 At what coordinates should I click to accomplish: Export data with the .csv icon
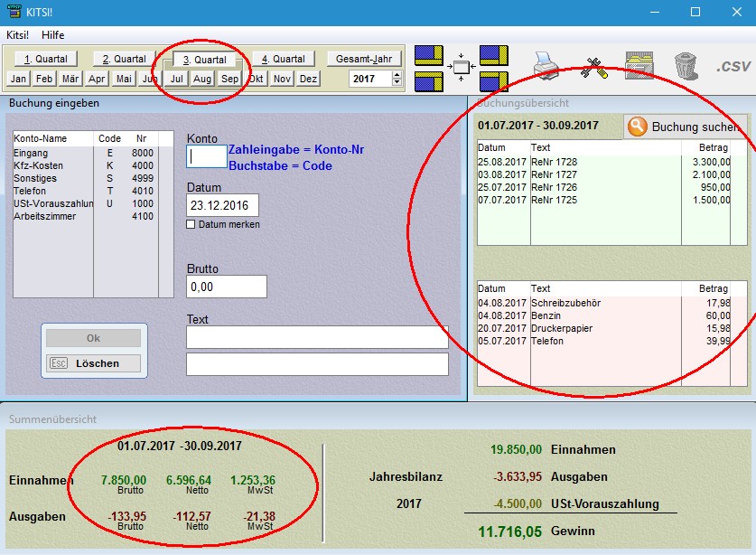[733, 67]
